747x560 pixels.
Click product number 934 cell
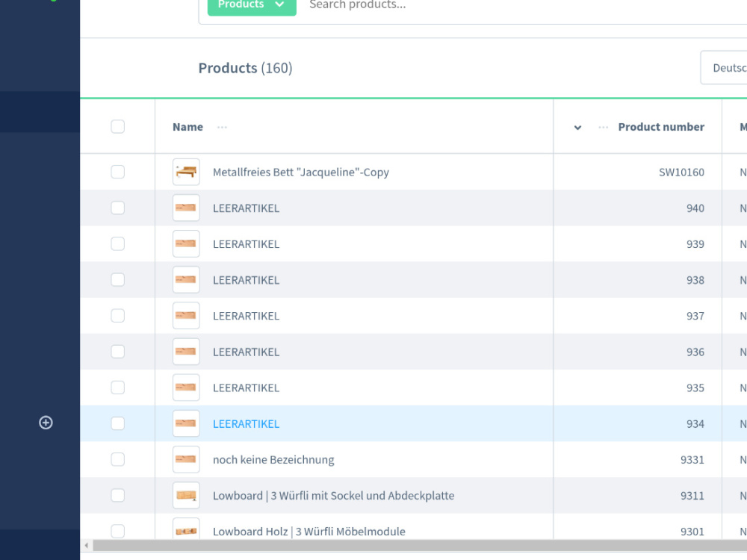pyautogui.click(x=695, y=424)
